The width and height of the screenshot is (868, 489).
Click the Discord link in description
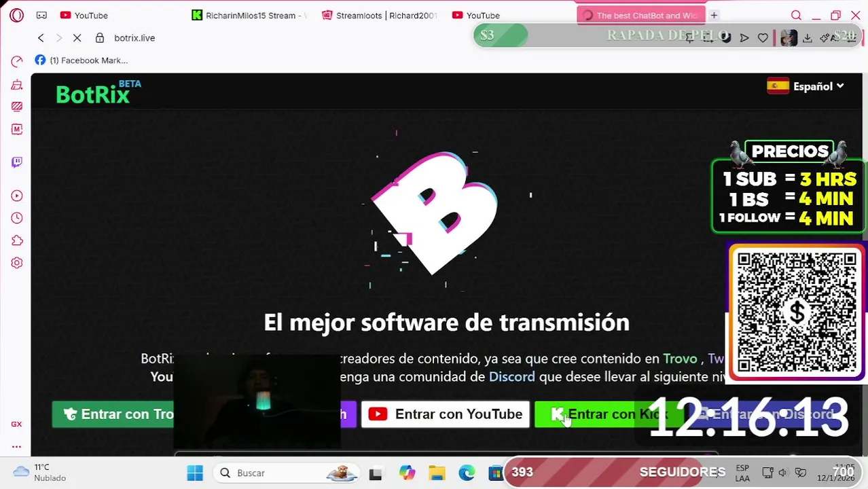tap(511, 377)
